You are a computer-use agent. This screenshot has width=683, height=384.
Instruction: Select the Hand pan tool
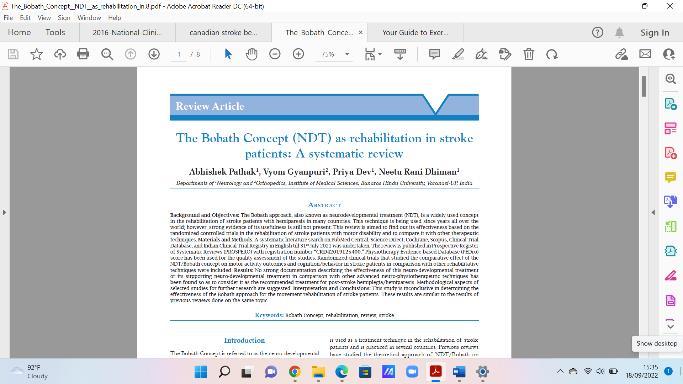click(251, 54)
